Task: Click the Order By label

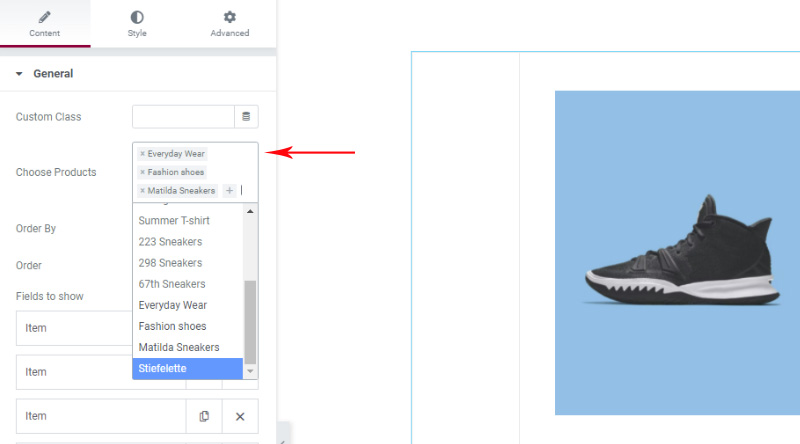Action: 36,229
